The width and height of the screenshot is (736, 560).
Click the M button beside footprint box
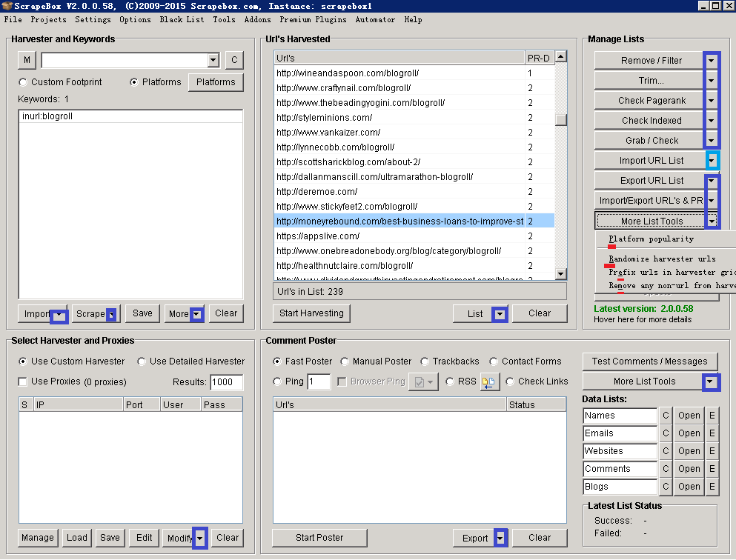pos(27,59)
